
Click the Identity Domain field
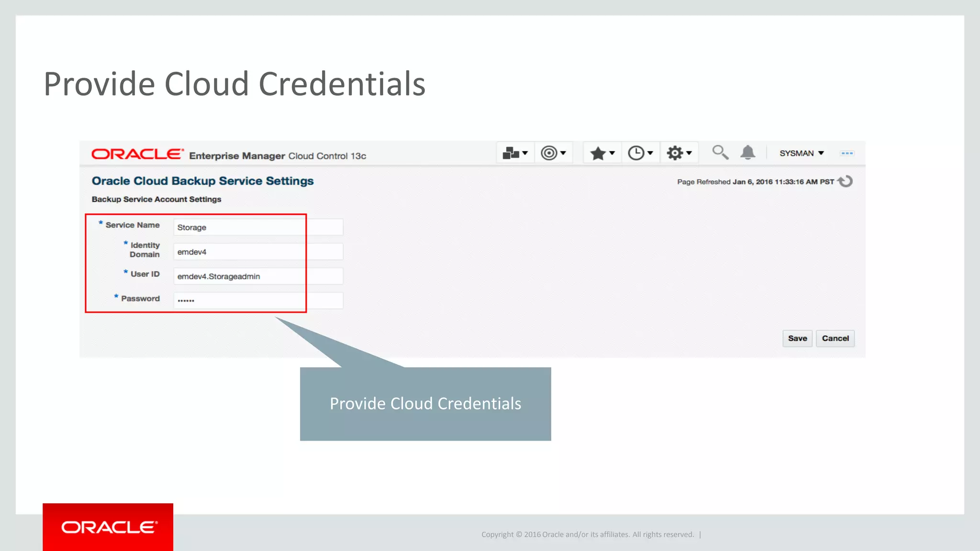(x=258, y=252)
